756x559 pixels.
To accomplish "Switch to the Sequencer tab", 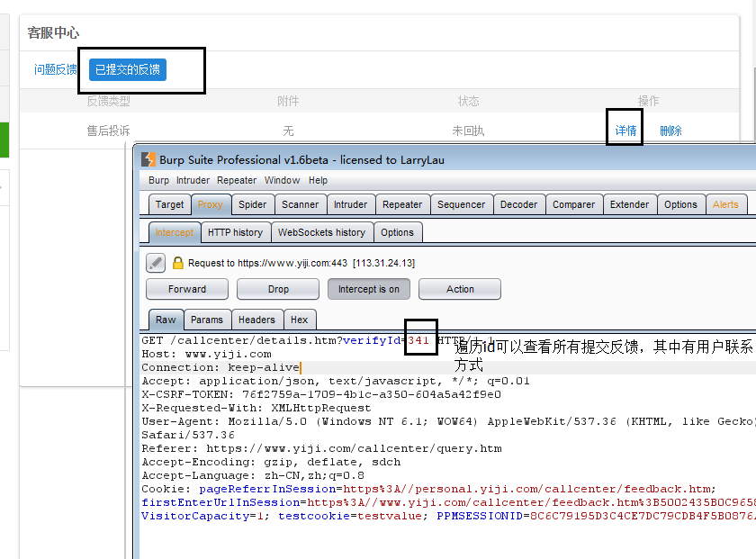I will [x=462, y=204].
